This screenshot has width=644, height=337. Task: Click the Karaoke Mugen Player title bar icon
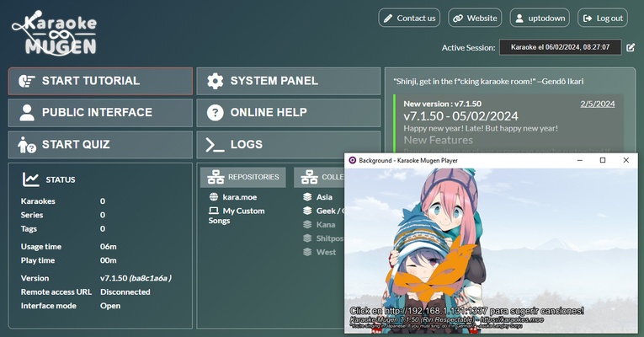coord(353,160)
